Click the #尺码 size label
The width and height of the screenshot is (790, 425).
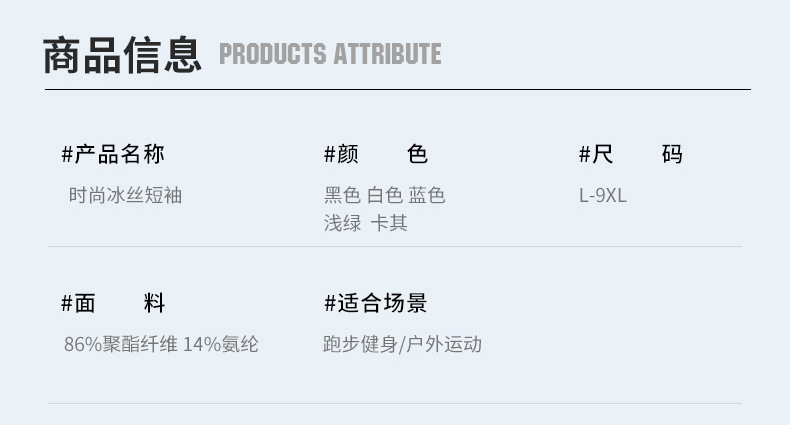click(630, 154)
